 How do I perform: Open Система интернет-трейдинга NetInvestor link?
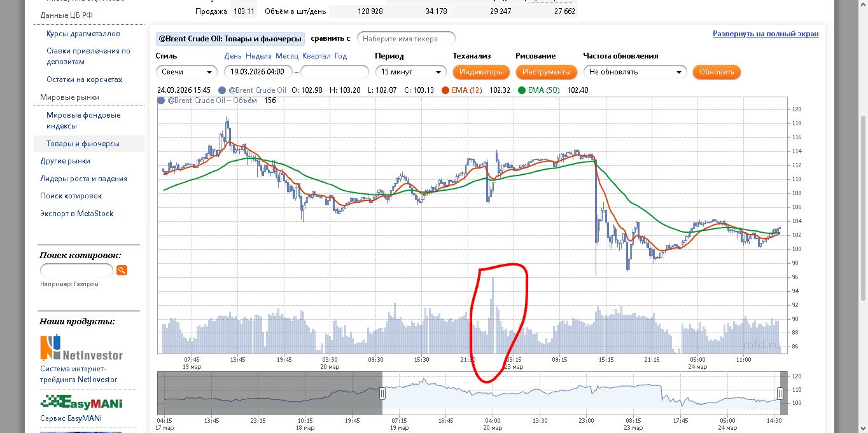tap(79, 374)
